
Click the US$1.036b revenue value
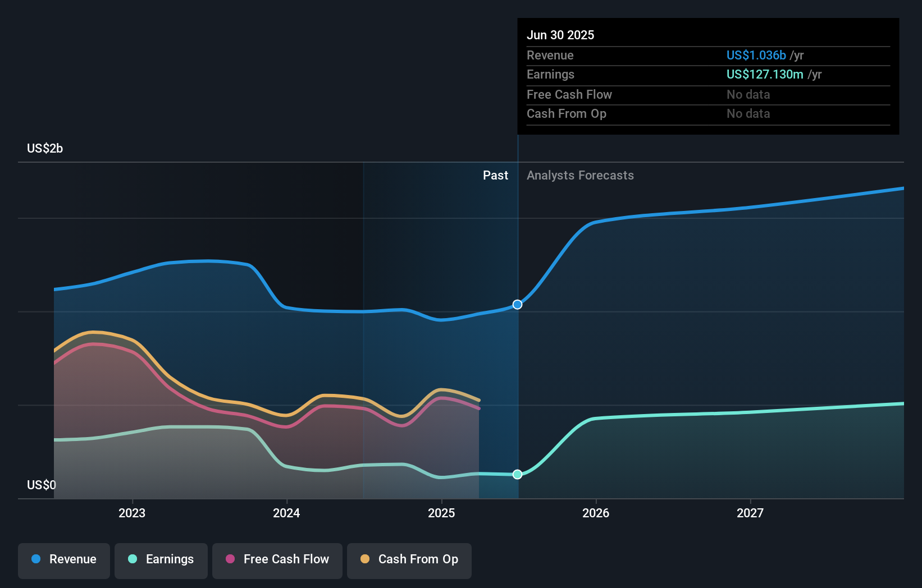756,55
